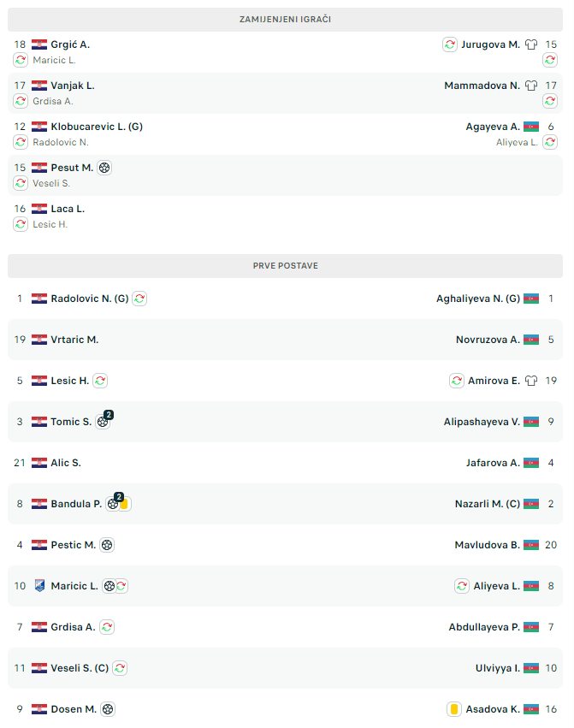Click the substitution icon beside Grdisa A. starter

(106, 627)
